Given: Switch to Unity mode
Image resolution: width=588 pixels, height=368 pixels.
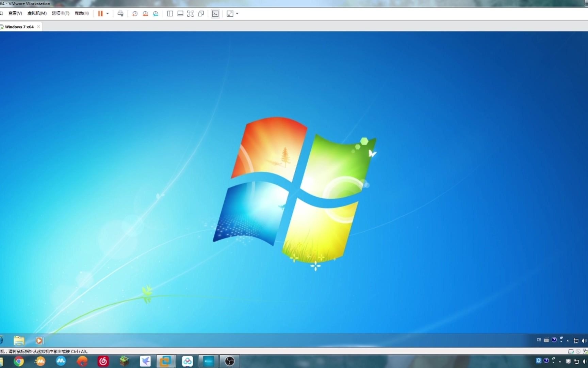Looking at the screenshot, I should coord(201,14).
